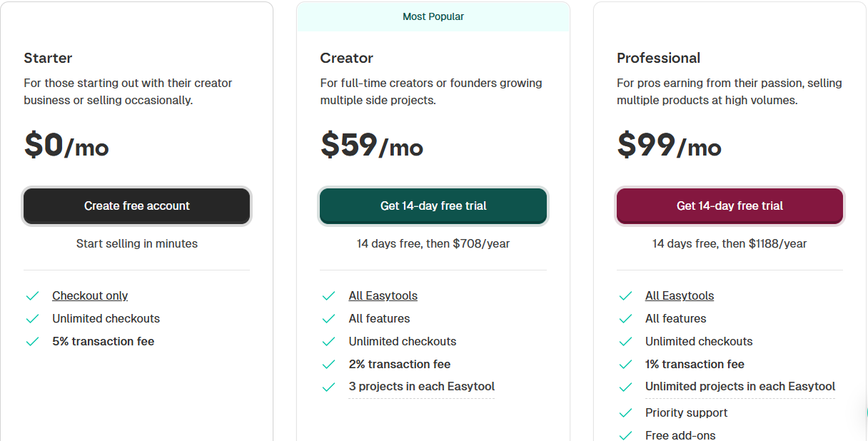Screen dimensions: 868x441
Task: Select the checkmark beside Unlimited checkouts in Creator
Action: tap(328, 341)
